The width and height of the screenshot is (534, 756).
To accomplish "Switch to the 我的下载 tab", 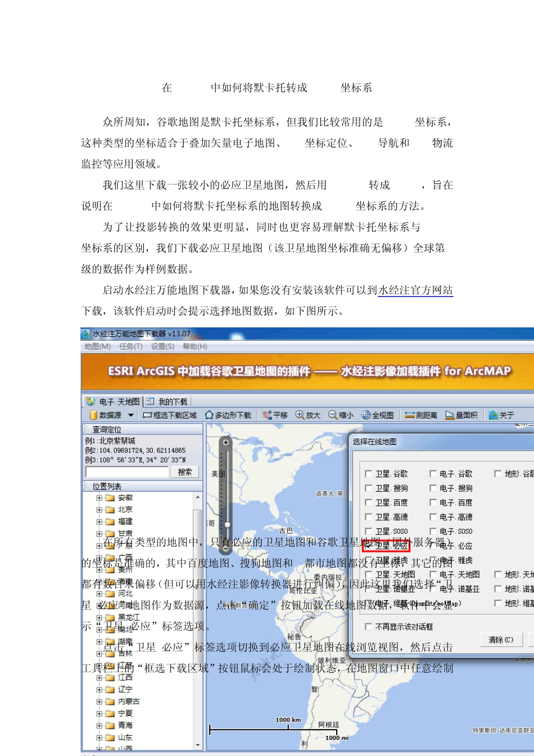I will coord(167,401).
